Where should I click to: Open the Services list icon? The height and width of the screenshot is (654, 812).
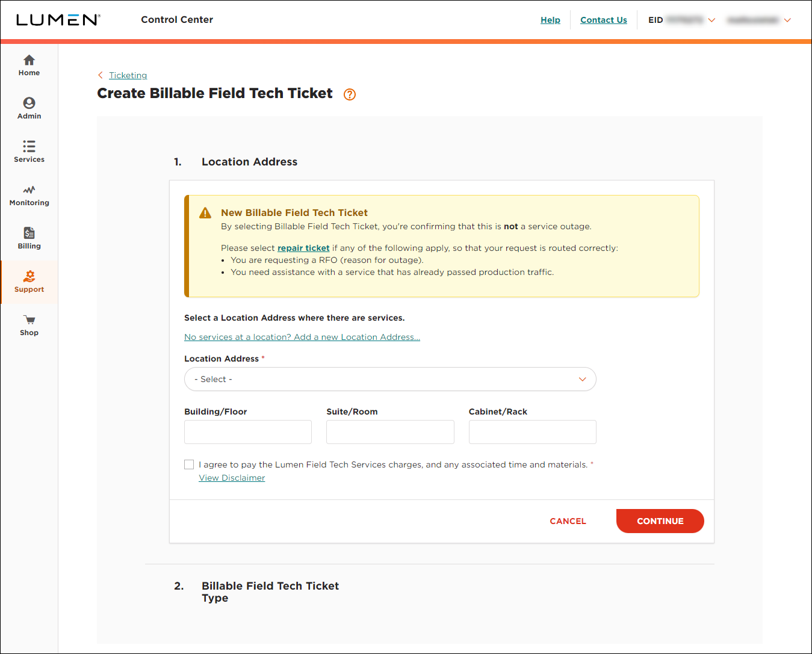[29, 146]
